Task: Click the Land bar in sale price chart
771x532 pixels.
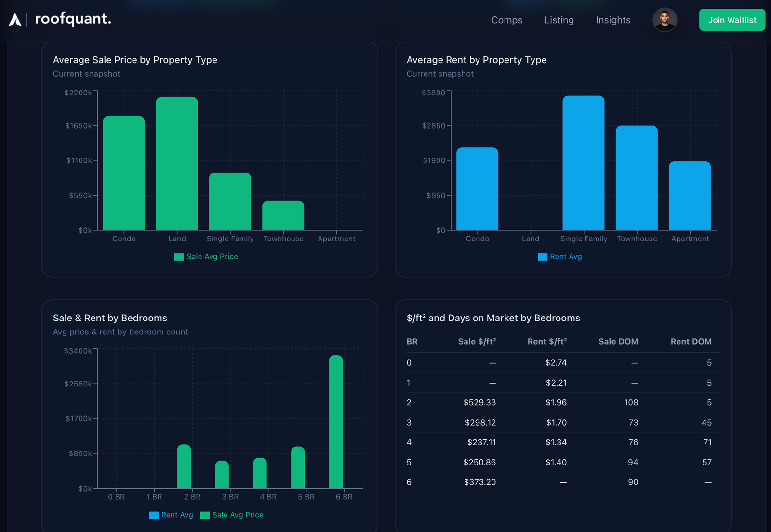Action: 177,164
